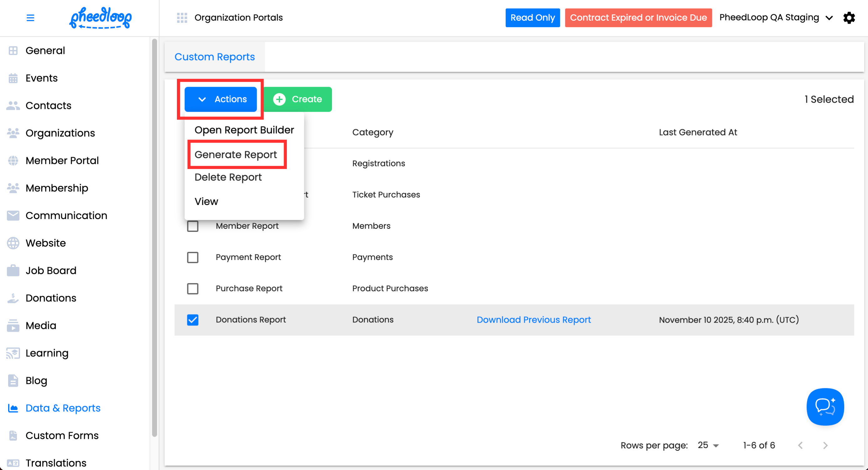Screen dimensions: 868x470
Task: Click the Events calendar icon
Action: 13,78
